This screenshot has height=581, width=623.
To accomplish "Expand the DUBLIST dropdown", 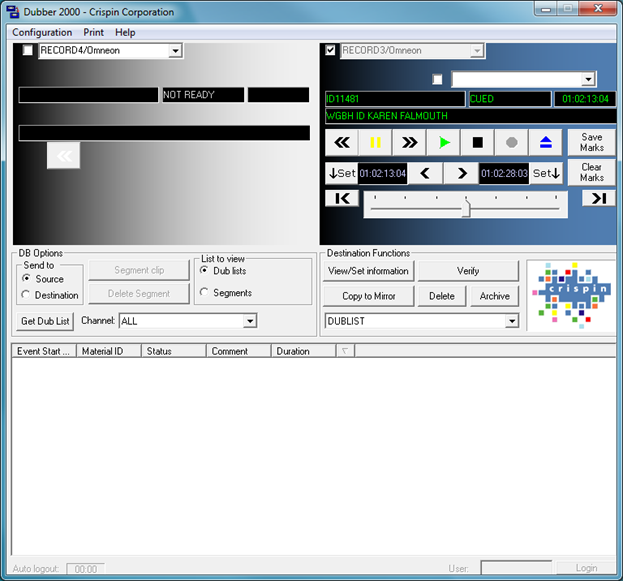I will (512, 321).
